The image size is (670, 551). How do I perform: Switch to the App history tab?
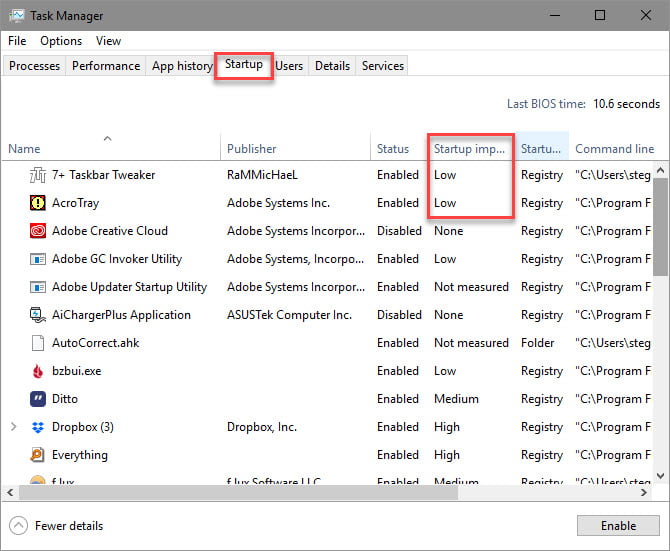pos(182,66)
